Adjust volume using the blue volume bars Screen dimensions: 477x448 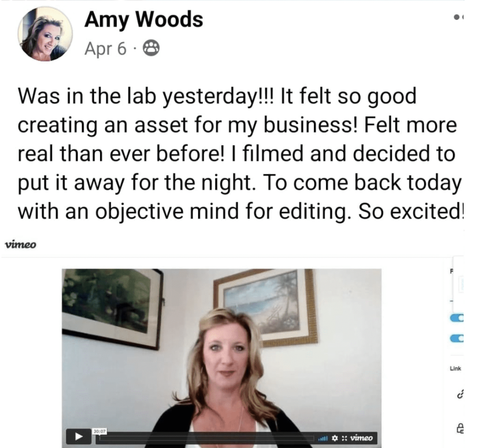pyautogui.click(x=323, y=438)
